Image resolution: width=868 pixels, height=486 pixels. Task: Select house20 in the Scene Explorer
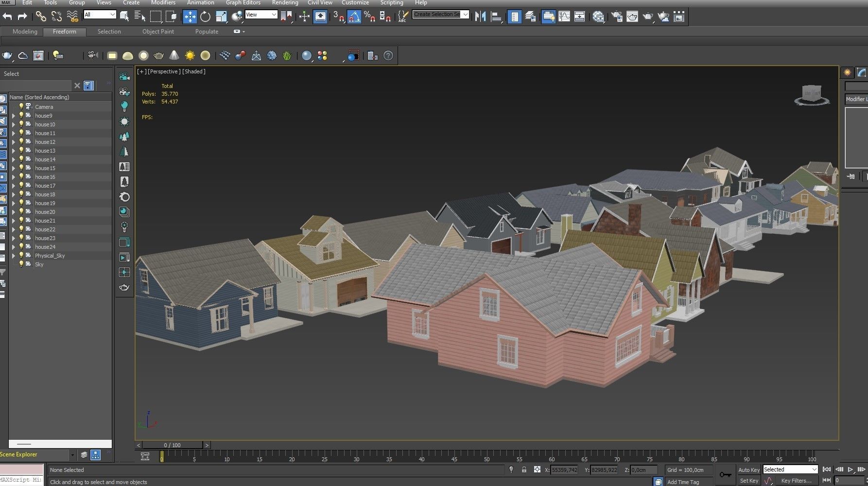[45, 212]
